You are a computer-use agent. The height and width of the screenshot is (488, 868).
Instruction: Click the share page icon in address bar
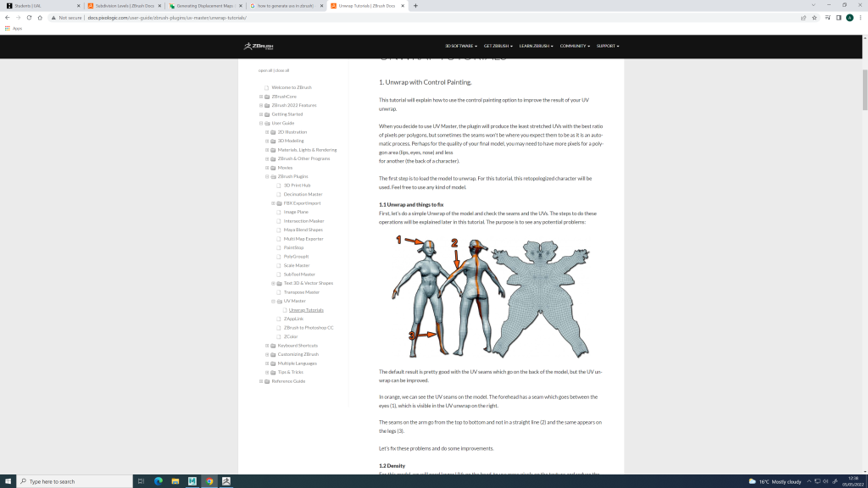click(804, 18)
